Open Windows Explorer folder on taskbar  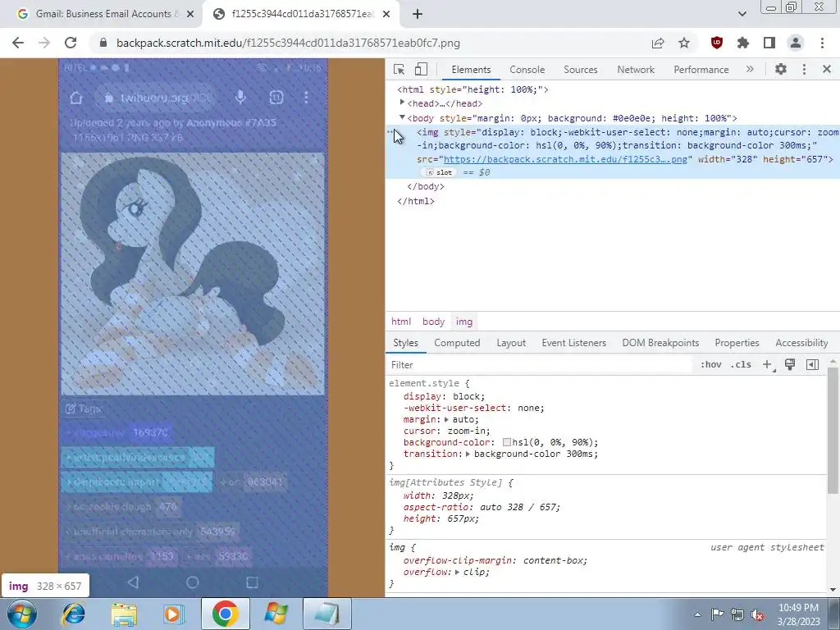(x=124, y=614)
